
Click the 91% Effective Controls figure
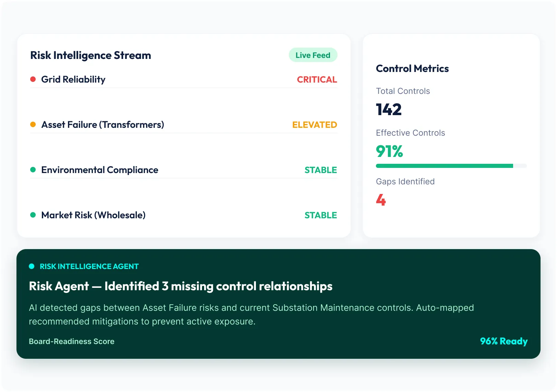(x=389, y=151)
